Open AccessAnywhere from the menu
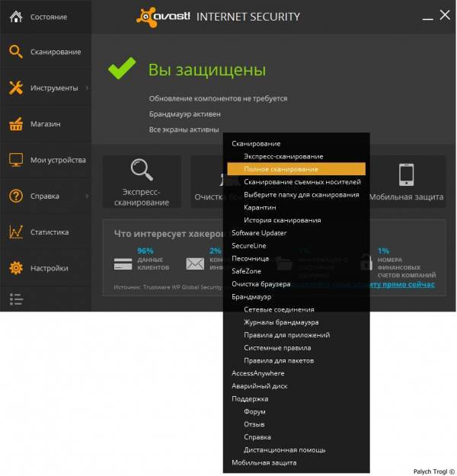The width and height of the screenshot is (457, 476). point(258,373)
